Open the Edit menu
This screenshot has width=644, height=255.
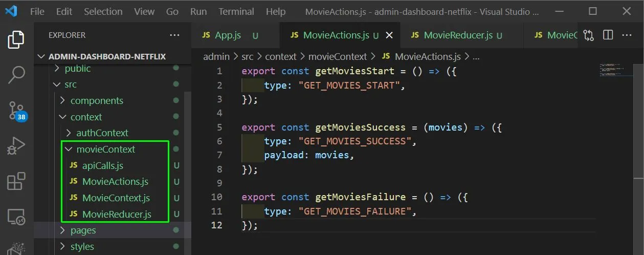coord(64,11)
